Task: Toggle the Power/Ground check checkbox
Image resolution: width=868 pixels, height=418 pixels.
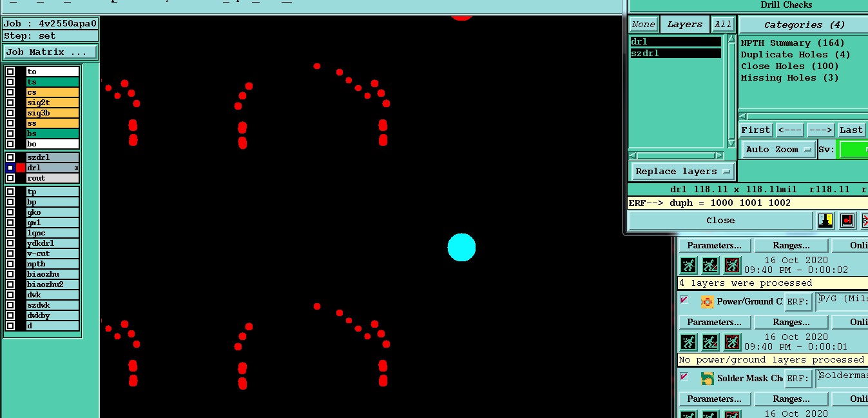Action: tap(684, 300)
